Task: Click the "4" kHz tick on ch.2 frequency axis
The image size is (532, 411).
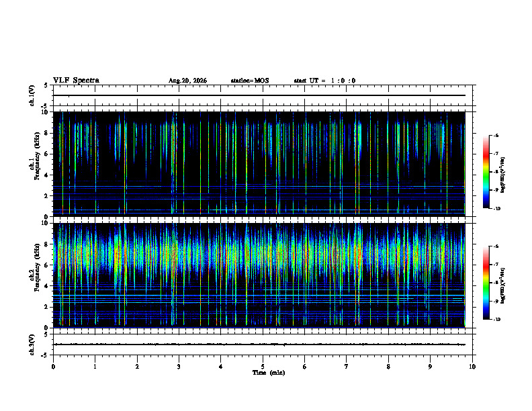Action: pos(47,286)
